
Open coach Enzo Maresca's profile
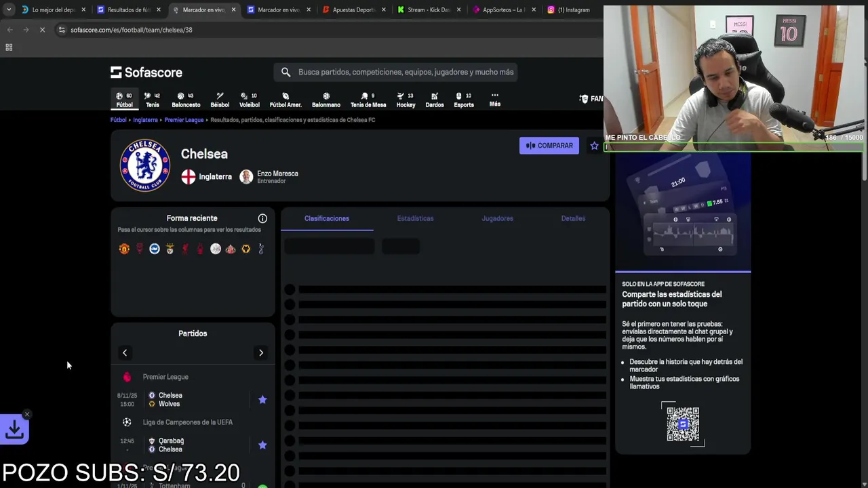click(x=269, y=177)
